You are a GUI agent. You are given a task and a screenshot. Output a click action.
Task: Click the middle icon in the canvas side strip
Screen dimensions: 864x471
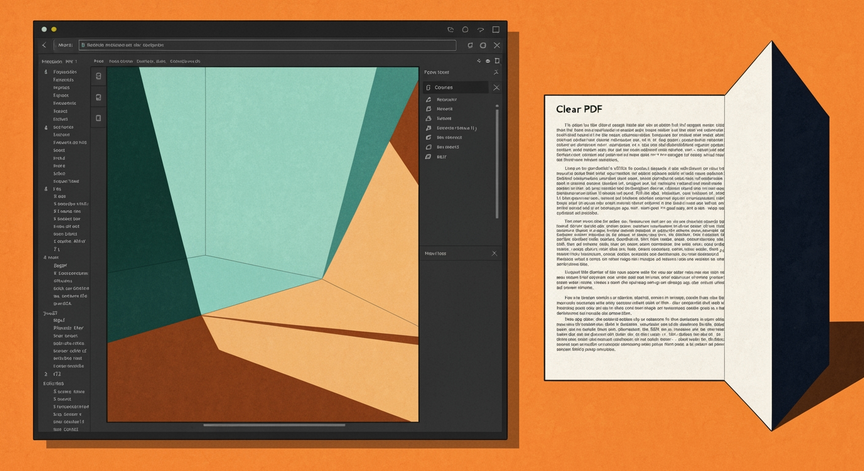click(99, 97)
